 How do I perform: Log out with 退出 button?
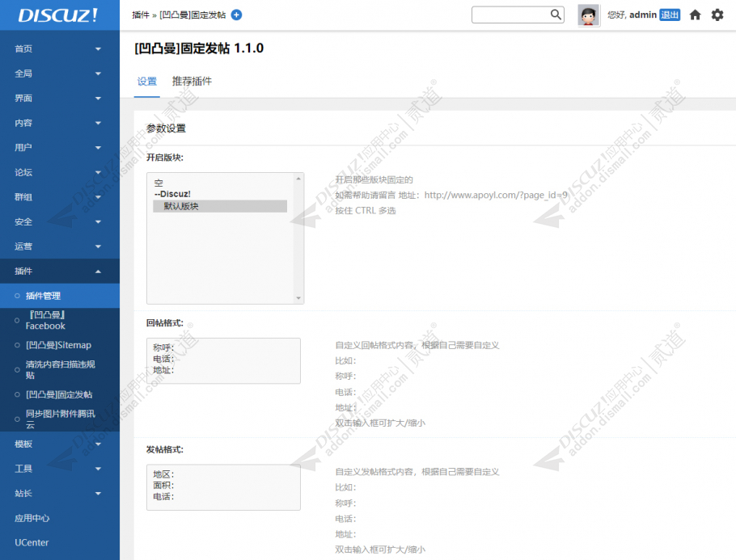pos(670,15)
